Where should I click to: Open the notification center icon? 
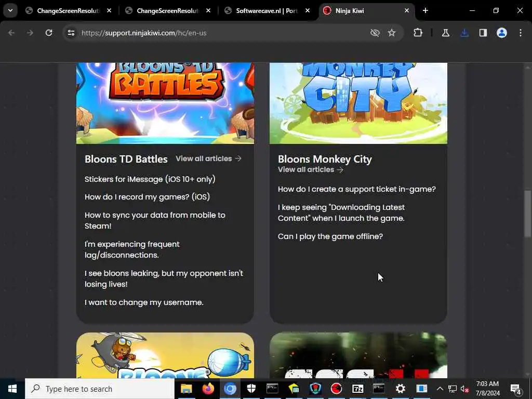tap(515, 389)
